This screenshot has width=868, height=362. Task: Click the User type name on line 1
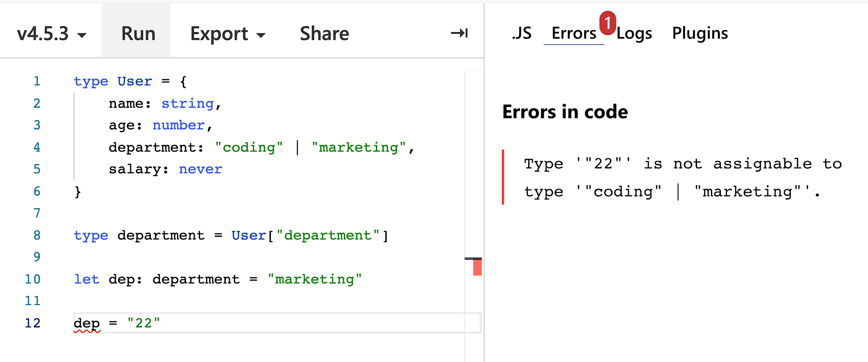[x=135, y=81]
